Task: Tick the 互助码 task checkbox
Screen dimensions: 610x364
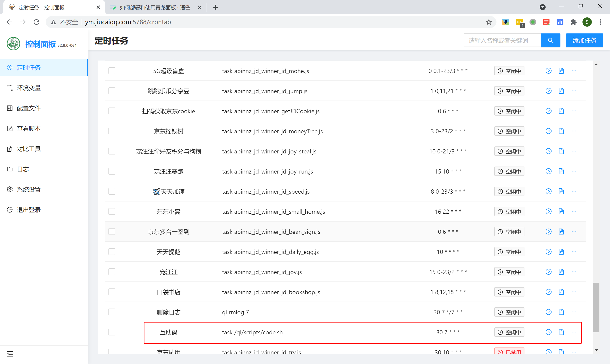Action: tap(112, 332)
